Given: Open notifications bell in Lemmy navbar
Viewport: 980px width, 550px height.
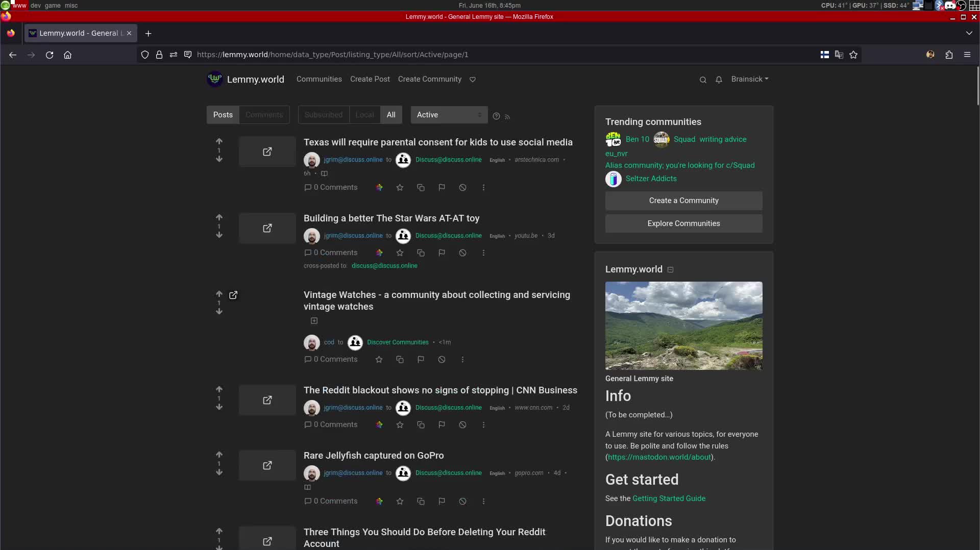Looking at the screenshot, I should [719, 80].
